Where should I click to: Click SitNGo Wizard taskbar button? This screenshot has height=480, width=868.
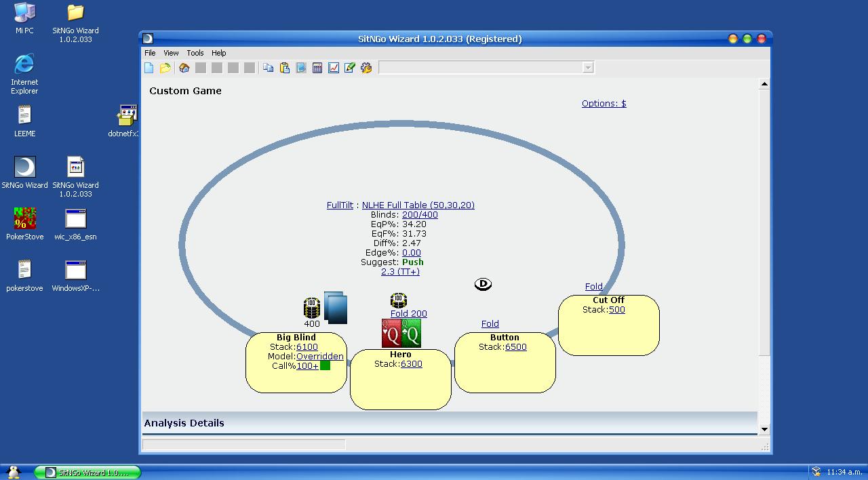tap(88, 473)
